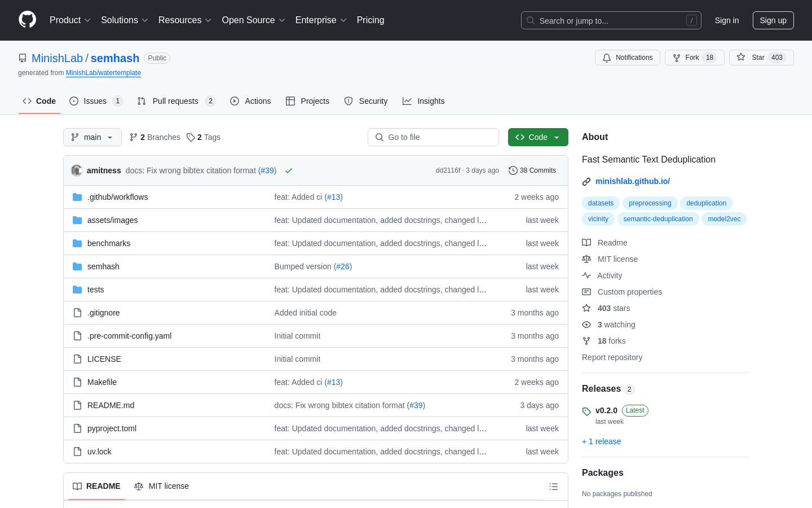Go to the Pricing page
The width and height of the screenshot is (812, 508).
click(x=370, y=20)
